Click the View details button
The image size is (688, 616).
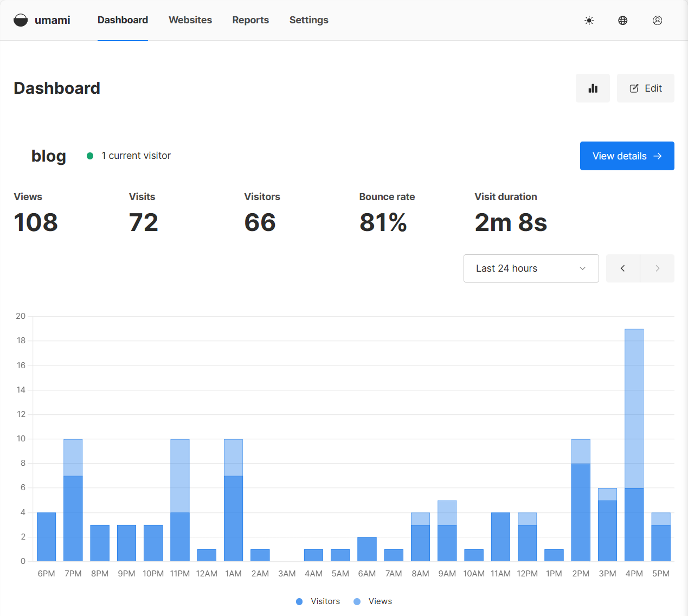[627, 156]
